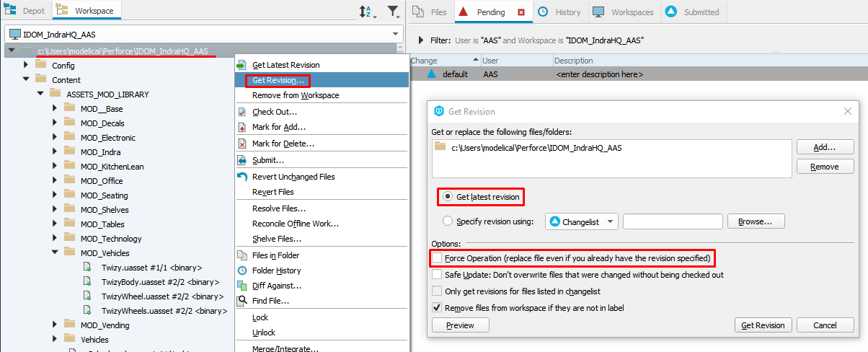The width and height of the screenshot is (868, 352).
Task: Click the Mark for Add icon
Action: [242, 127]
